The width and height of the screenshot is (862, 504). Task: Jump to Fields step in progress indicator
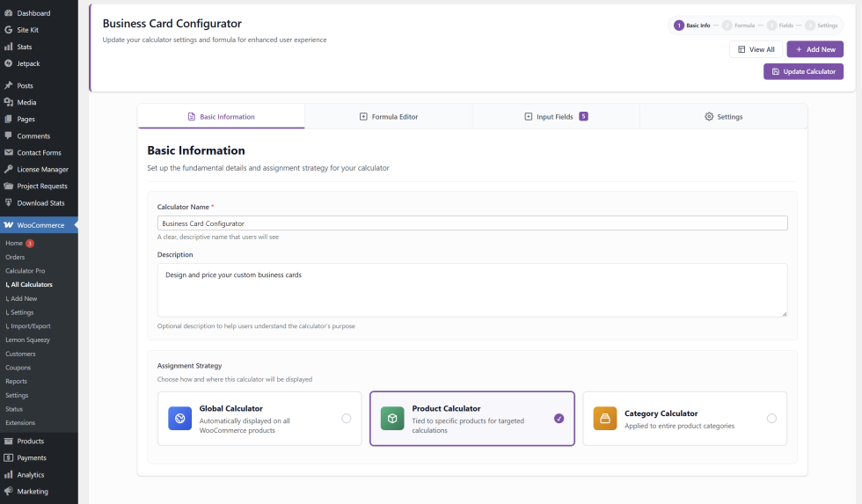tap(780, 26)
